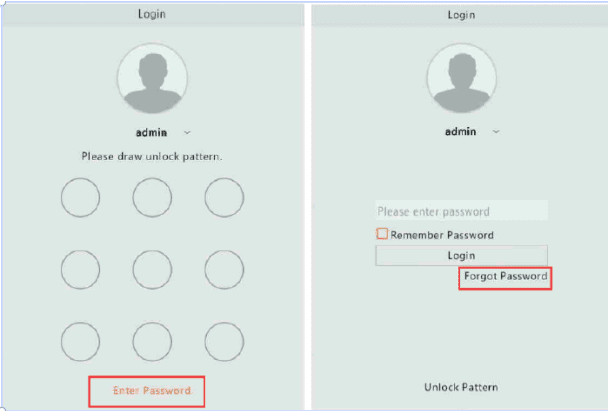Click the middle-right unlock pattern dot
The height and width of the screenshot is (411, 611).
coord(224,269)
